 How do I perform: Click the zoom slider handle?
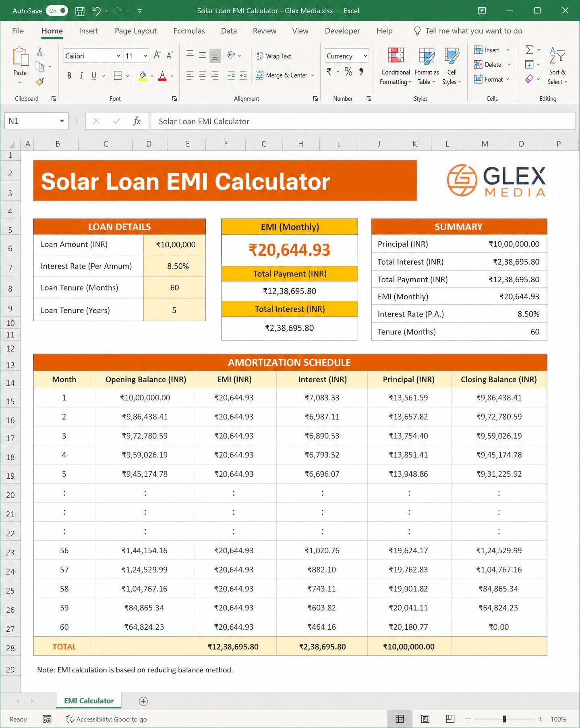504,719
